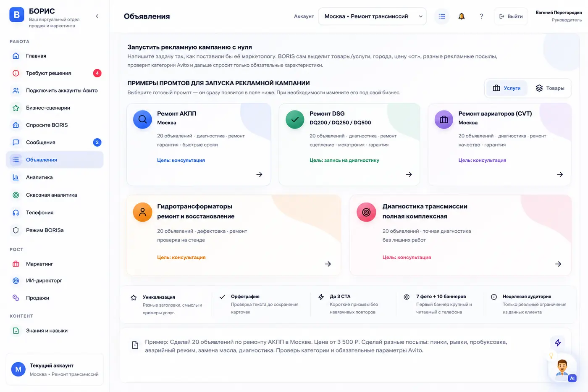This screenshot has width=588, height=392.
Task: Click the ИИ-директорг circular icon
Action: (x=16, y=281)
